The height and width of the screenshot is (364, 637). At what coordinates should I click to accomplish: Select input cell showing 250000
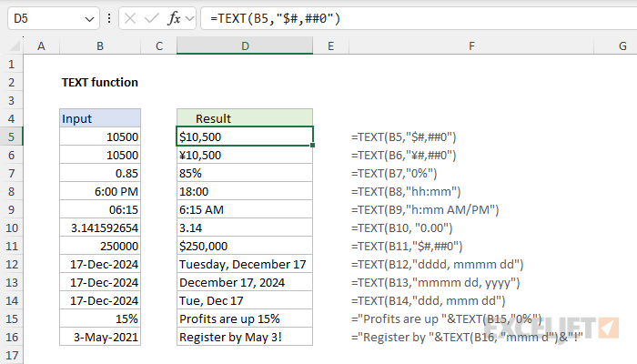(100, 246)
